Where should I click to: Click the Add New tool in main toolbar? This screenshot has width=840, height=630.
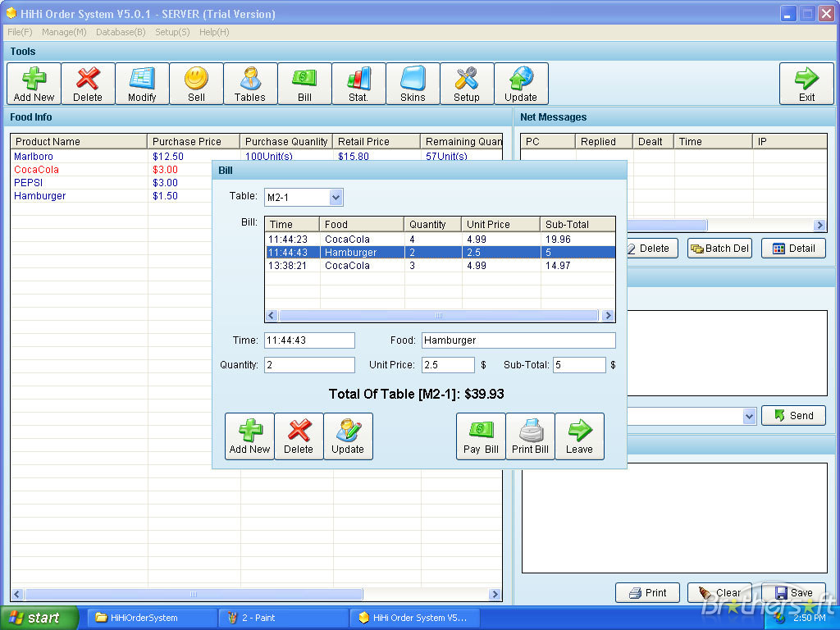pos(34,84)
